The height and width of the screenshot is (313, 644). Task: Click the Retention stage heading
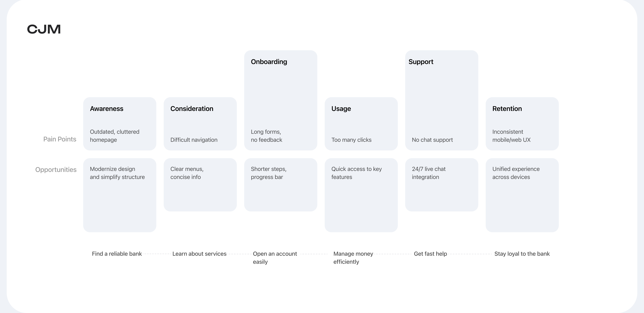point(507,109)
